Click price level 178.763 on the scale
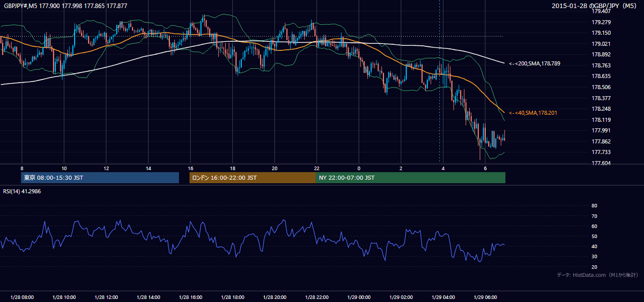The image size is (644, 302). click(x=601, y=66)
